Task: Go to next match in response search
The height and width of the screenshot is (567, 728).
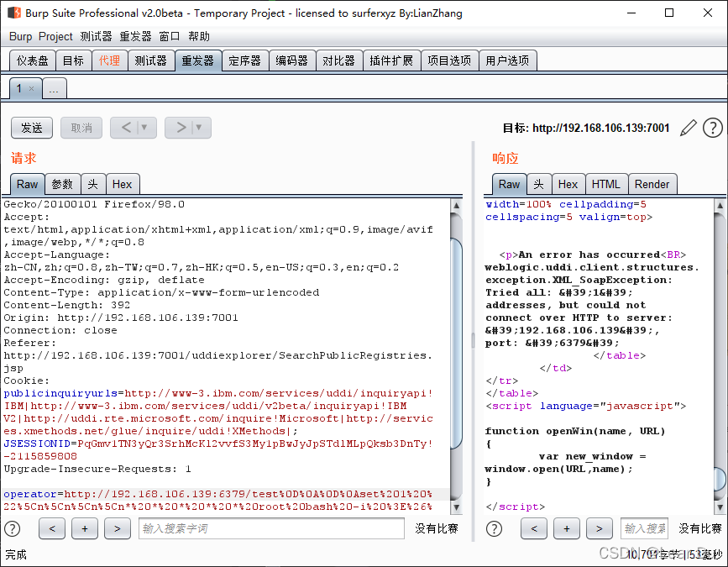Action: click(599, 528)
